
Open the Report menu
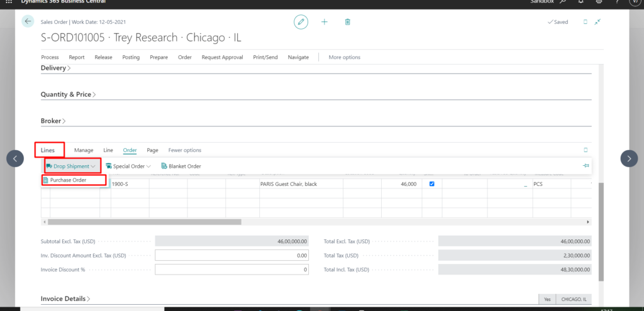77,57
